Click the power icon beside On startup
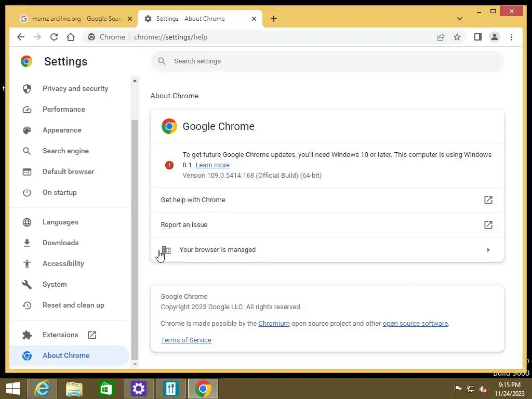Viewport: 532px width, 399px height. pos(27,193)
